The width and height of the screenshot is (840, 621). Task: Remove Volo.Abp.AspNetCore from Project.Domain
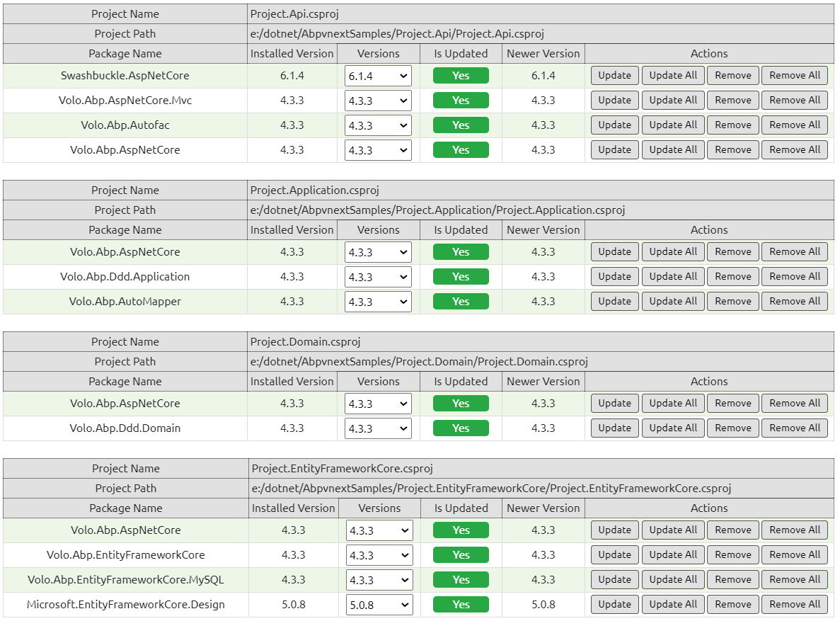tap(733, 404)
